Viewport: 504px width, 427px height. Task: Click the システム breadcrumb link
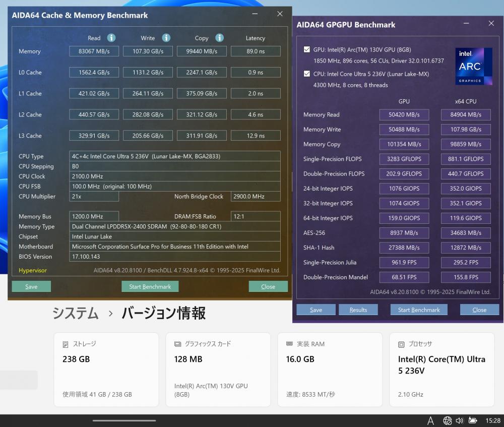76,313
